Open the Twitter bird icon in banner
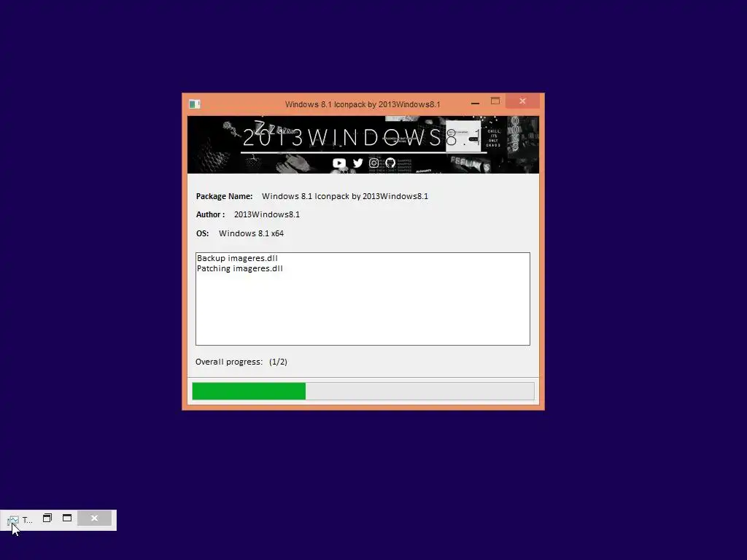Viewport: 747px width, 560px height. click(x=357, y=163)
